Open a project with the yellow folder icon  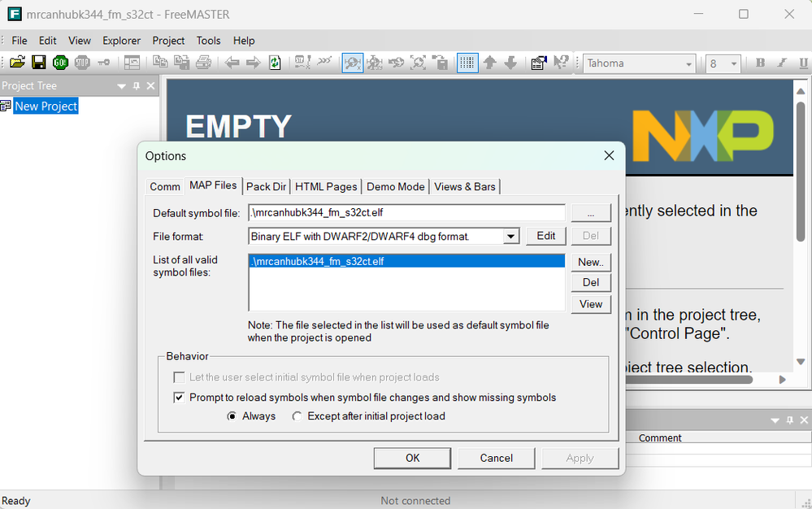click(17, 63)
